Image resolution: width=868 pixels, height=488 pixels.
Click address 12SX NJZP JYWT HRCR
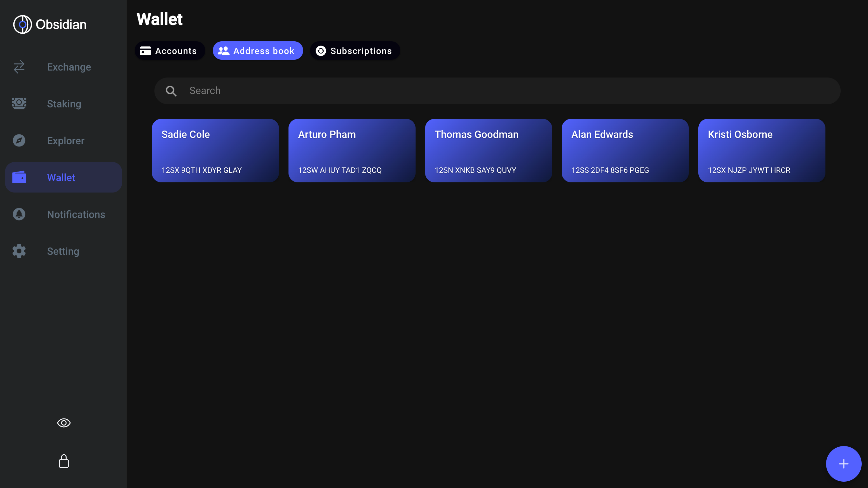pyautogui.click(x=749, y=170)
